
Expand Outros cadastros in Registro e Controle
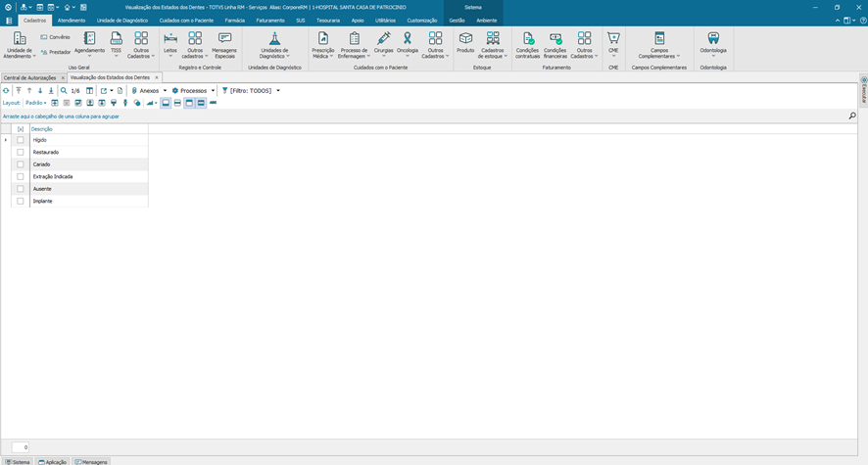point(195,44)
